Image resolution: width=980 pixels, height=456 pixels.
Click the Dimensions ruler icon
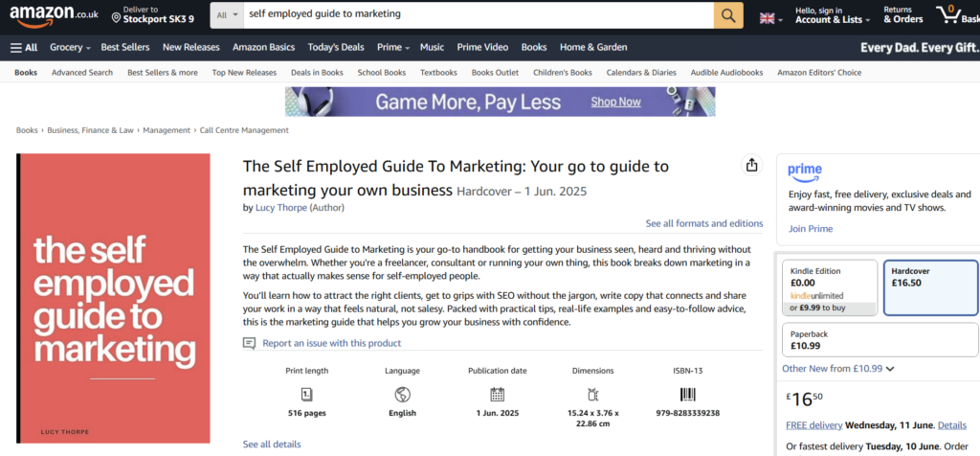(593, 394)
